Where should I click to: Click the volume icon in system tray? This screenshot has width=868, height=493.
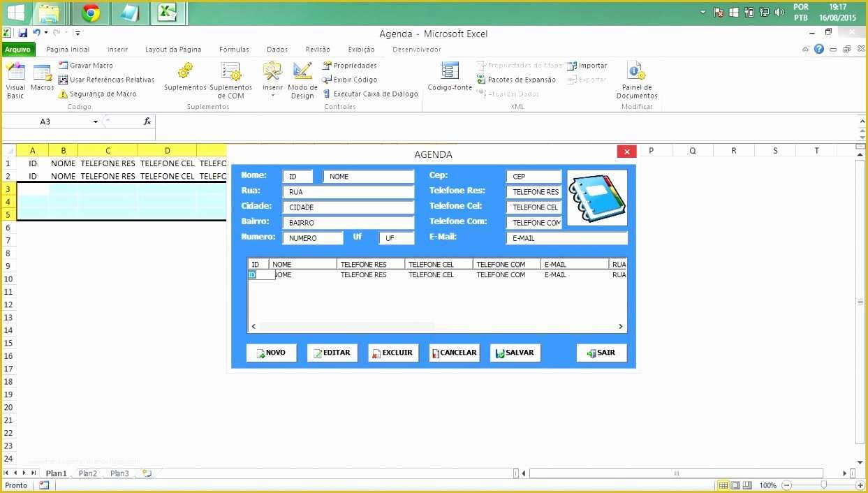pyautogui.click(x=779, y=12)
